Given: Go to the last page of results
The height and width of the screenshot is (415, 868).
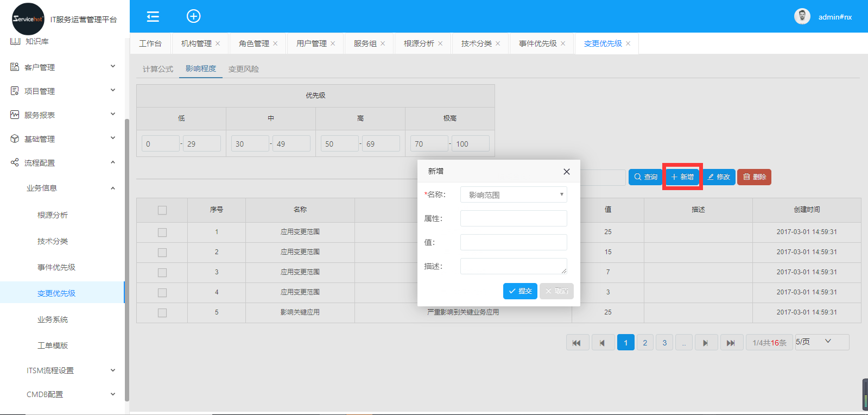Looking at the screenshot, I should [x=731, y=343].
